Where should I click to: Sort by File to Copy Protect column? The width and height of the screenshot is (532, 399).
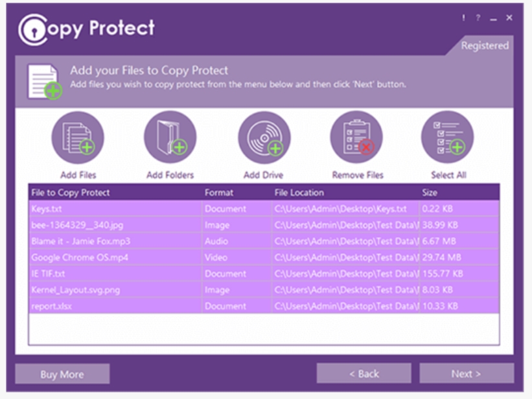click(x=115, y=193)
